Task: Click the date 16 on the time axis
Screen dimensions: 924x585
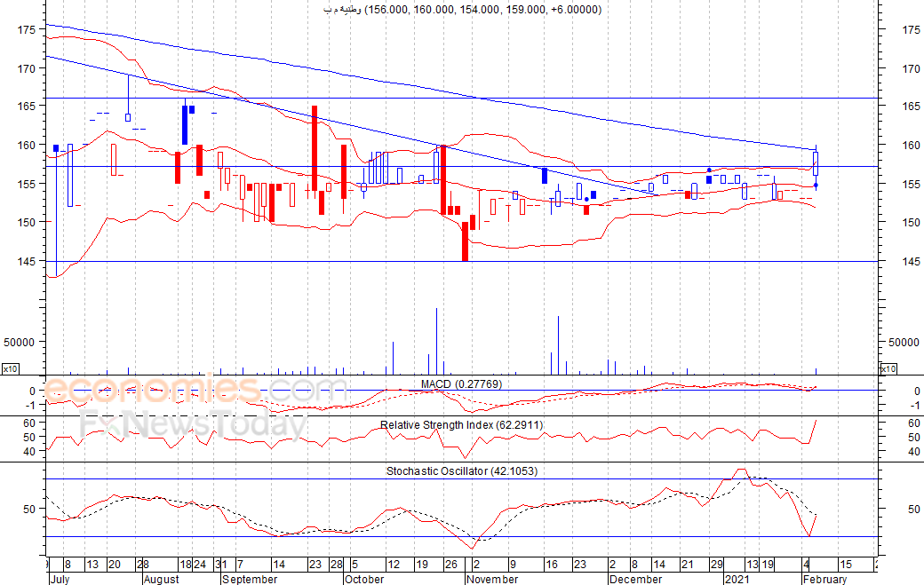Action: pyautogui.click(x=551, y=565)
